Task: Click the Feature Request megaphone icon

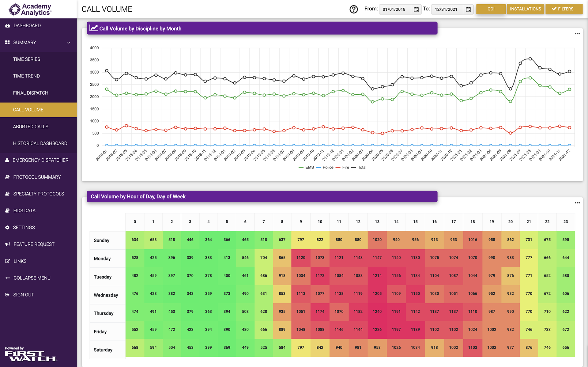Action: click(8, 244)
